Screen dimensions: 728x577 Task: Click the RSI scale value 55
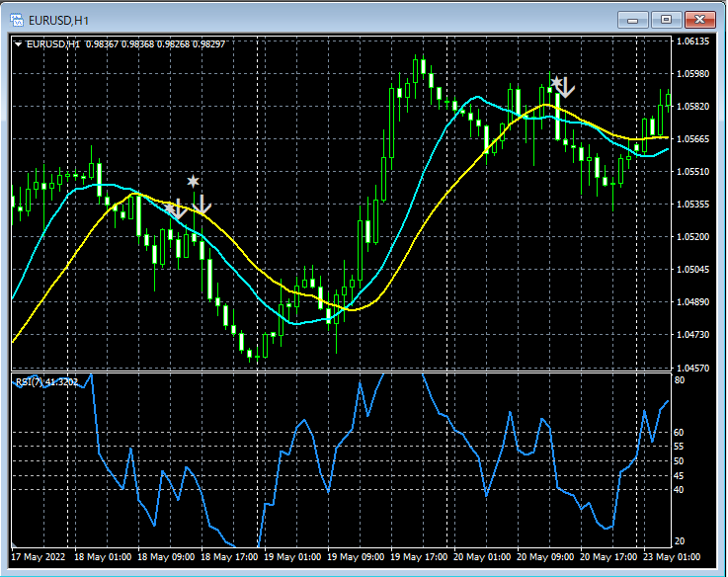click(680, 447)
